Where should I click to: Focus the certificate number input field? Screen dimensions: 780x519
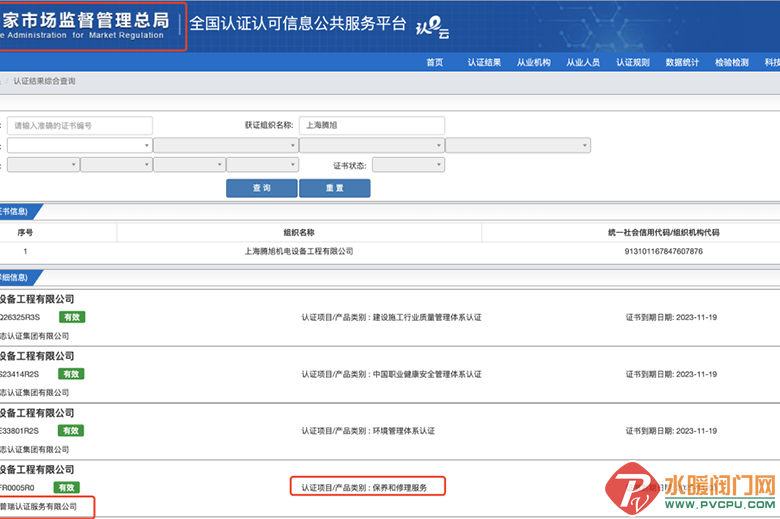[80, 125]
